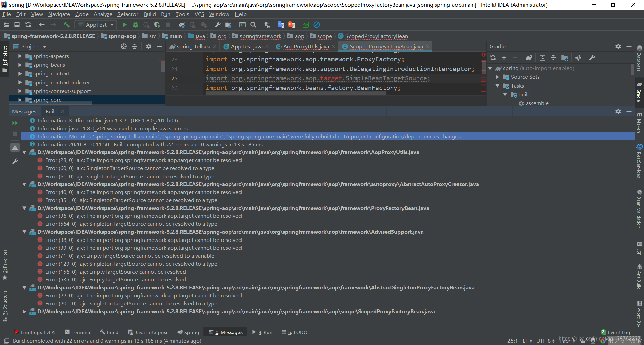
Task: Open the FindBugs-IDEA tool window
Action: tap(34, 332)
